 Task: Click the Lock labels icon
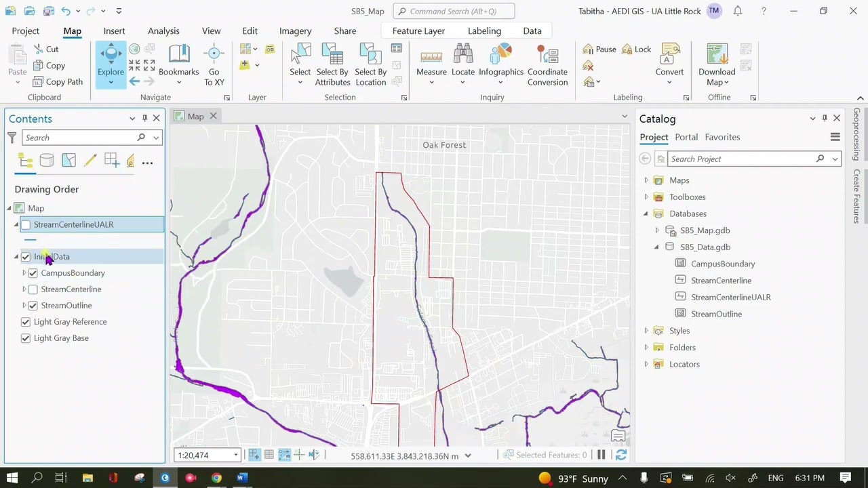click(627, 49)
